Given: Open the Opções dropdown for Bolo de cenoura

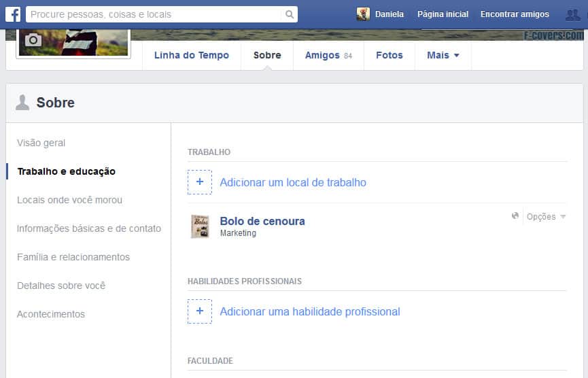Looking at the screenshot, I should click(546, 217).
